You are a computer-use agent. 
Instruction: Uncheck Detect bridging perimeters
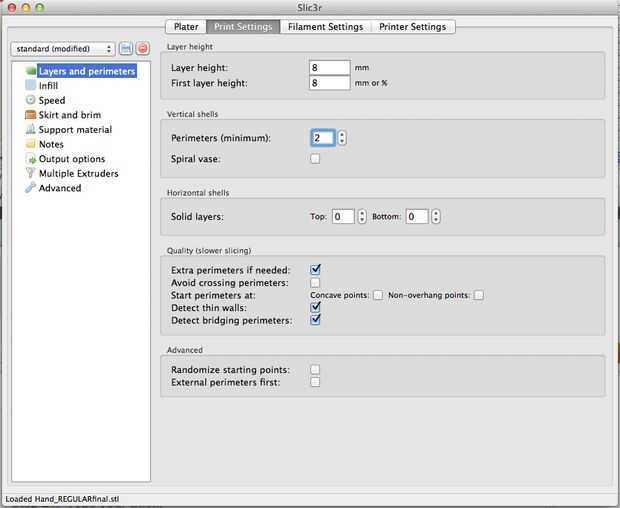pos(315,320)
